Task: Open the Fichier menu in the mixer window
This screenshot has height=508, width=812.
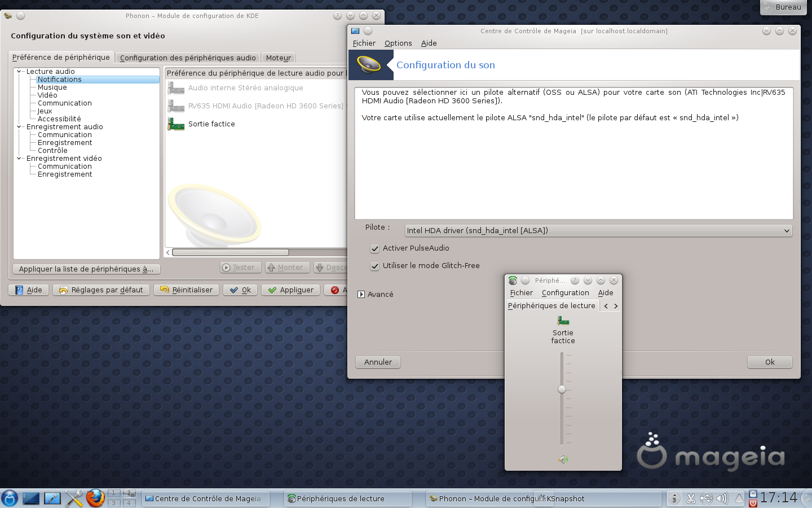Action: (x=521, y=293)
